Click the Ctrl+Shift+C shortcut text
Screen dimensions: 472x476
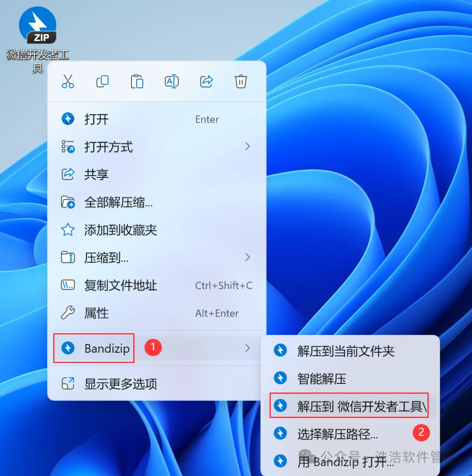[224, 286]
